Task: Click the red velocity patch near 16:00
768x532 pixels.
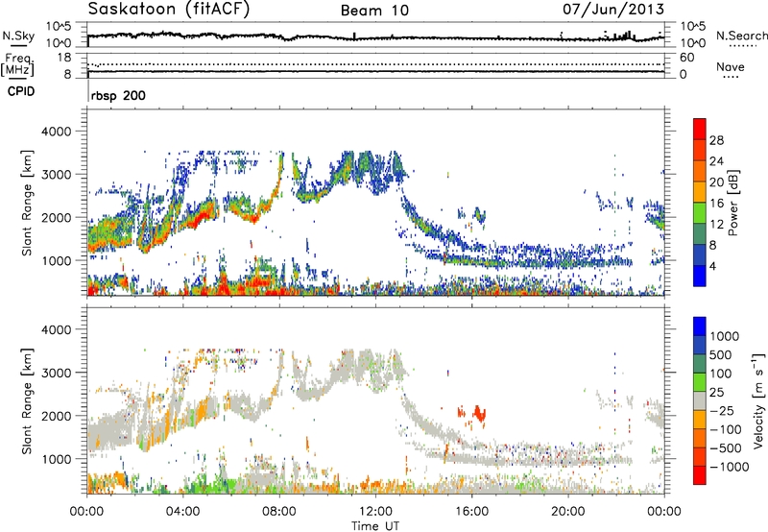Action: pyautogui.click(x=479, y=413)
